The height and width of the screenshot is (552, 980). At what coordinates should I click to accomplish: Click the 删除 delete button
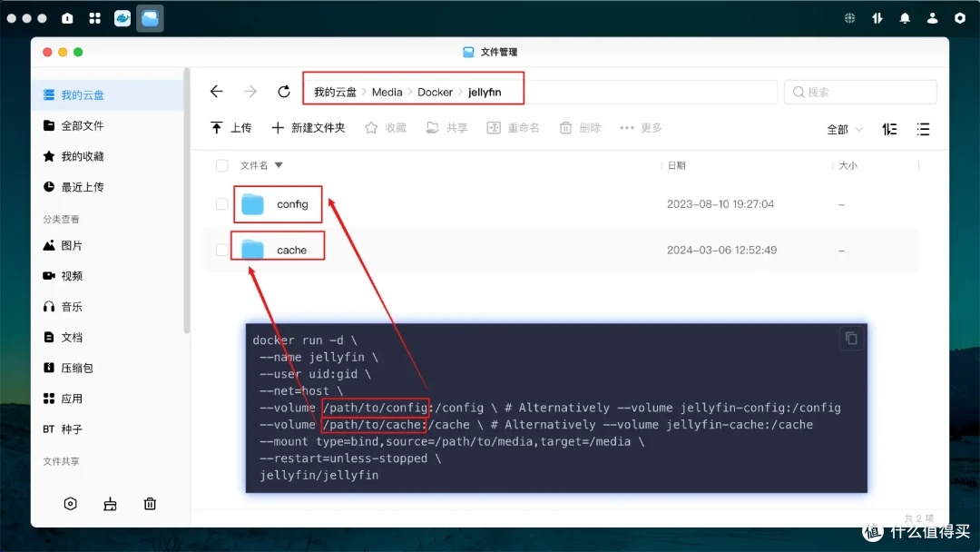tap(580, 128)
